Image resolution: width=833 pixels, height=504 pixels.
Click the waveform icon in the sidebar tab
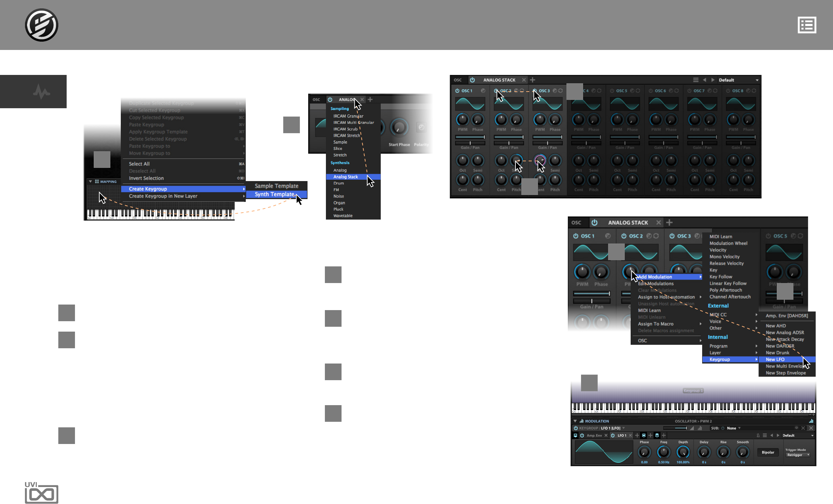click(x=41, y=92)
